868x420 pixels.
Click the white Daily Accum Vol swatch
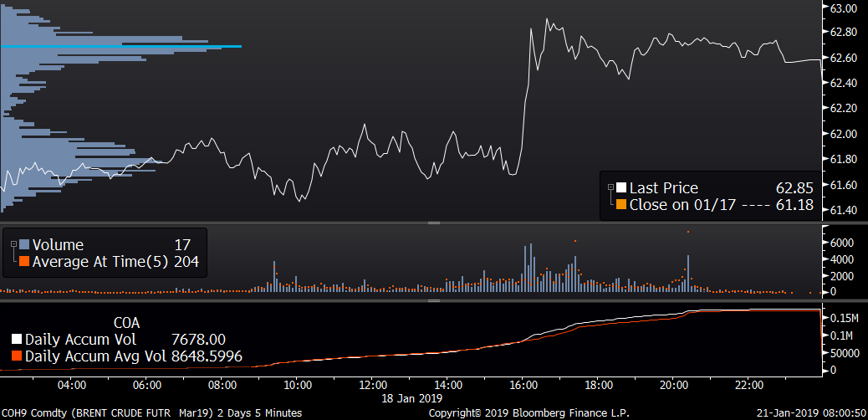(17, 339)
